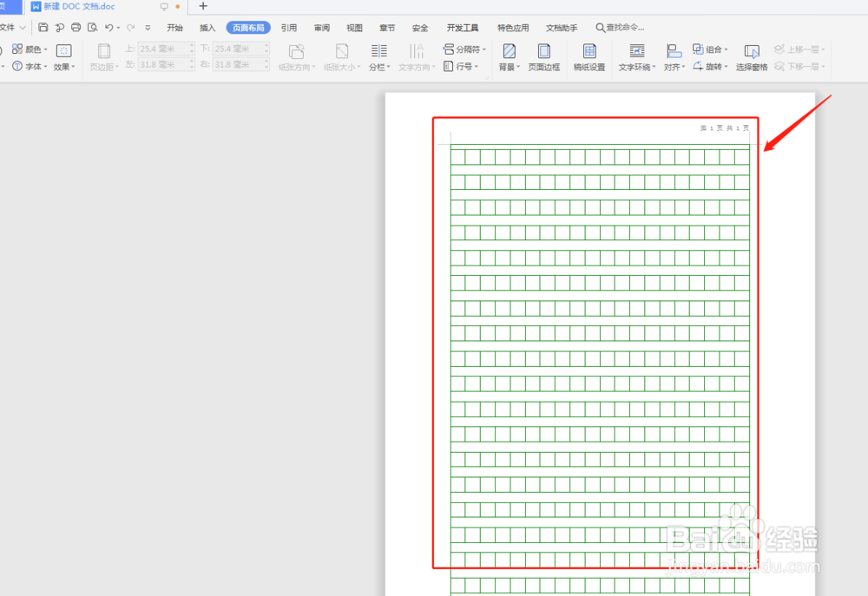The image size is (868, 596).
Task: Open 稿纸设置 manuscript paper settings
Action: [x=589, y=57]
